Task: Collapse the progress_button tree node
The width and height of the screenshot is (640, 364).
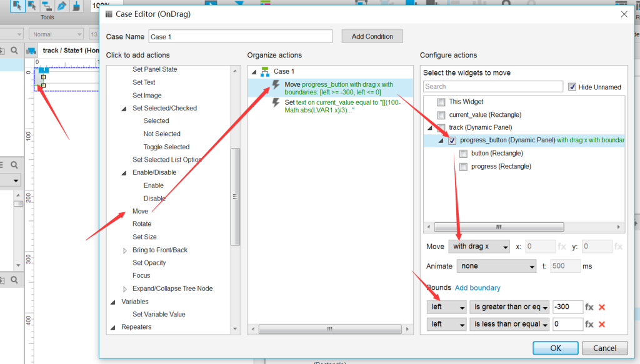Action: coord(441,141)
